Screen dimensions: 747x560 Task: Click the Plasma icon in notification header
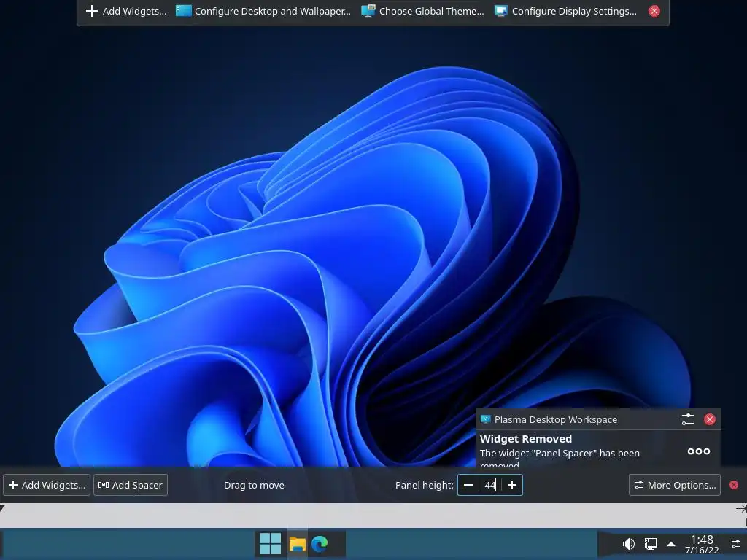point(485,419)
